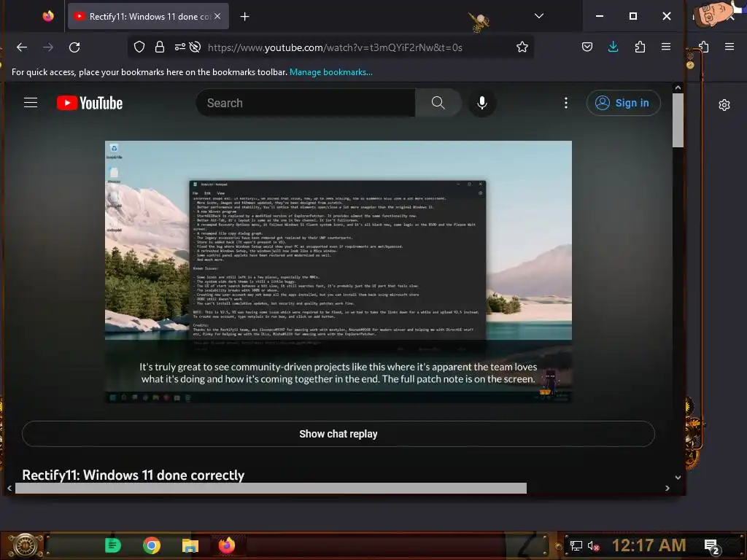Click the scroll right arrow at bottom
Viewport: 747px width, 560px height.
point(667,488)
